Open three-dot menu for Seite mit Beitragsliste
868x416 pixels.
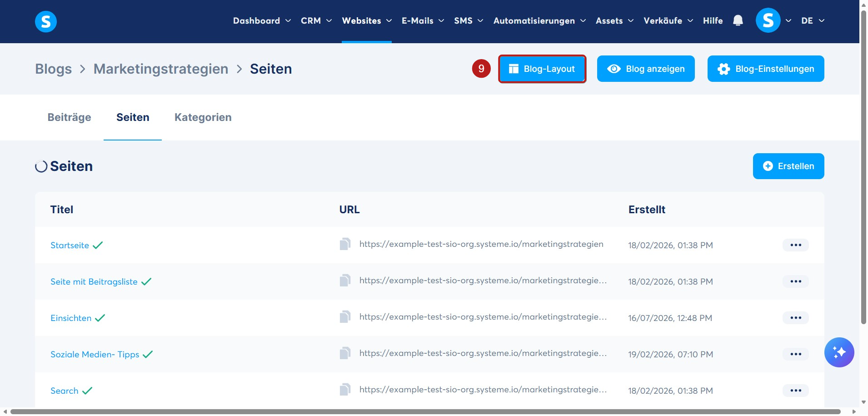[795, 281]
